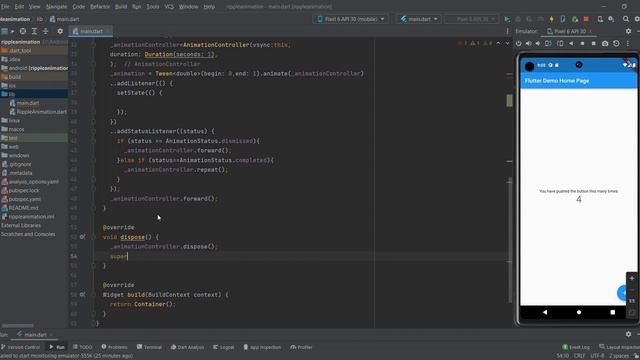
Task: Raise emulator volume
Action: [x=529, y=43]
